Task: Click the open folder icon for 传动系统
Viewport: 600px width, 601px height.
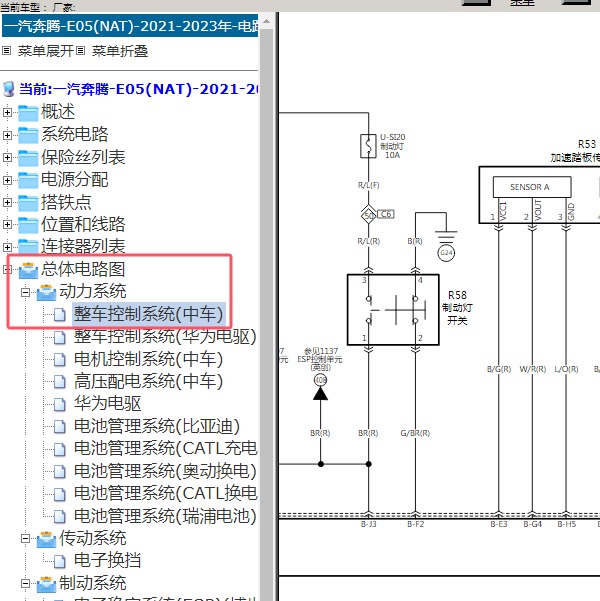Action: [x=46, y=539]
